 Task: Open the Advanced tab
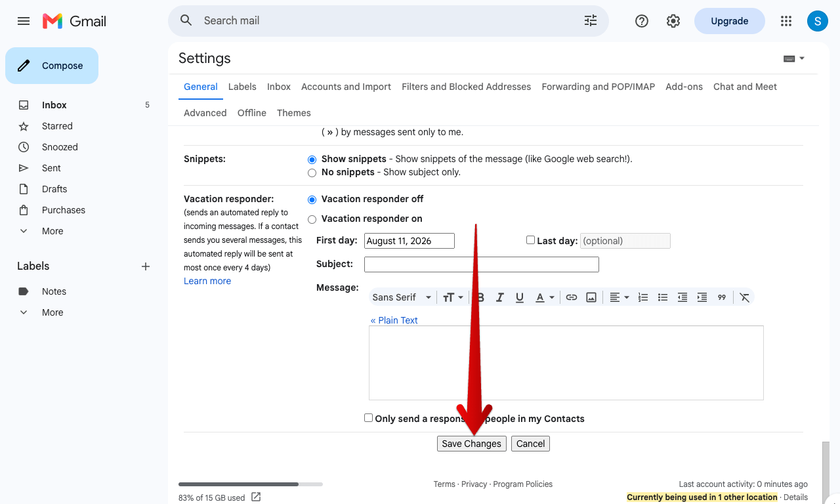(x=205, y=113)
